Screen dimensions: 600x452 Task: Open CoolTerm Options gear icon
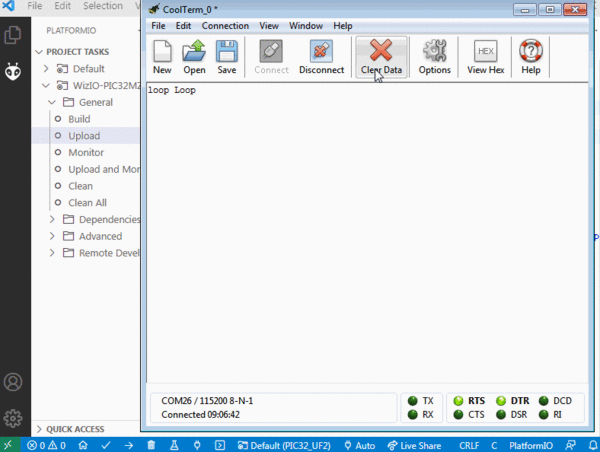[434, 57]
